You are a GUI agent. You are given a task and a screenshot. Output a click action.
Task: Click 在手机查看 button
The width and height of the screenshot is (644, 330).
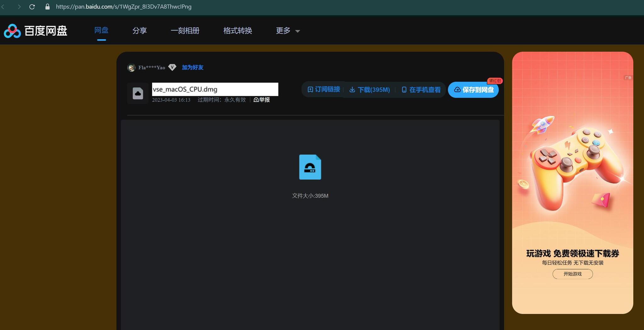click(x=421, y=90)
